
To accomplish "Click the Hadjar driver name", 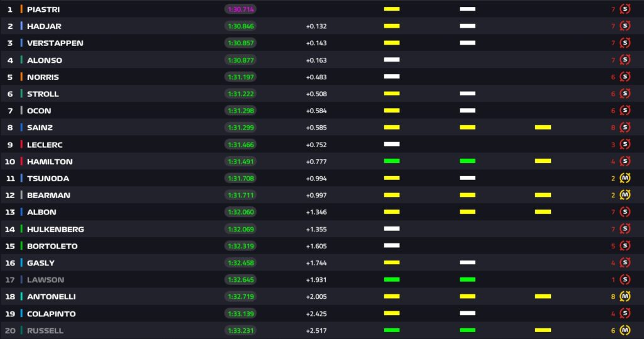I will (x=44, y=26).
